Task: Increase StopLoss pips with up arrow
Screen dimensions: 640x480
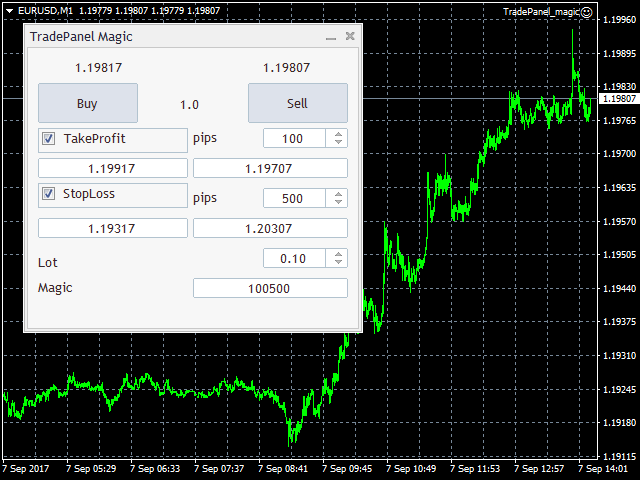Action: tap(339, 194)
